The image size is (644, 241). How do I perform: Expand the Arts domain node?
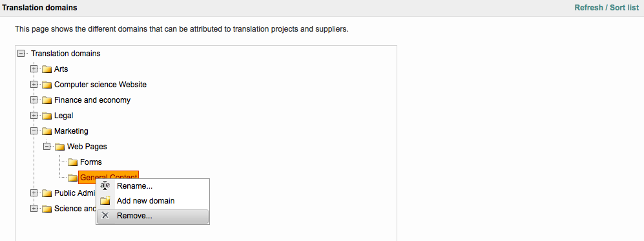pos(34,69)
